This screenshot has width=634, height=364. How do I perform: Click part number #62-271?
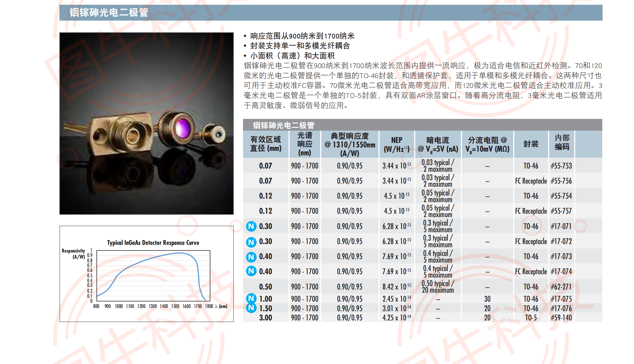561,287
